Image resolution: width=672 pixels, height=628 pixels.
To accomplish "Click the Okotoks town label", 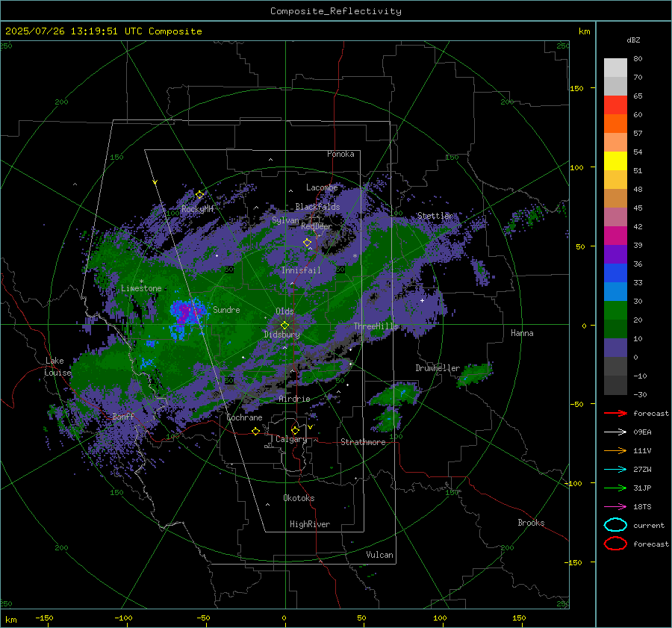I will click(299, 498).
